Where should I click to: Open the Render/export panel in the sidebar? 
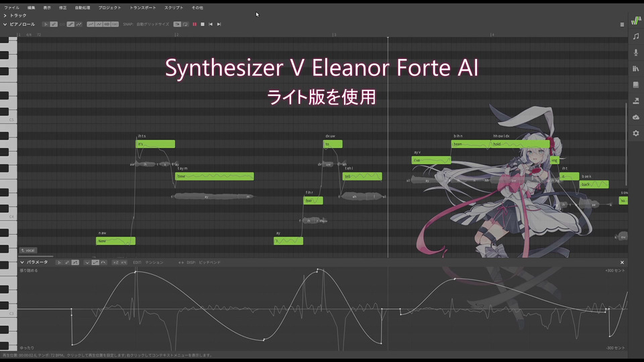tap(636, 101)
